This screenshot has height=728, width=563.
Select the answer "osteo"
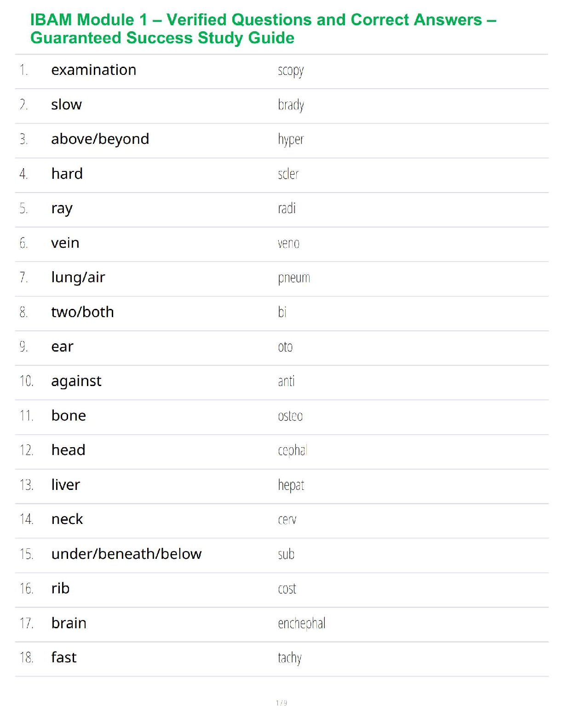290,416
